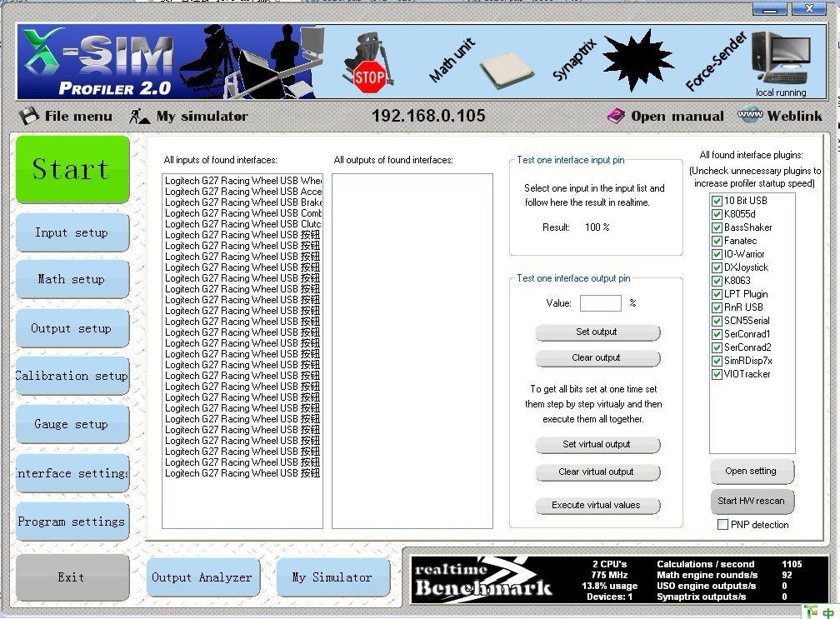Viewport: 840px width, 619px height.
Task: Click the Calculations / second benchmark value 1105
Action: 792,564
